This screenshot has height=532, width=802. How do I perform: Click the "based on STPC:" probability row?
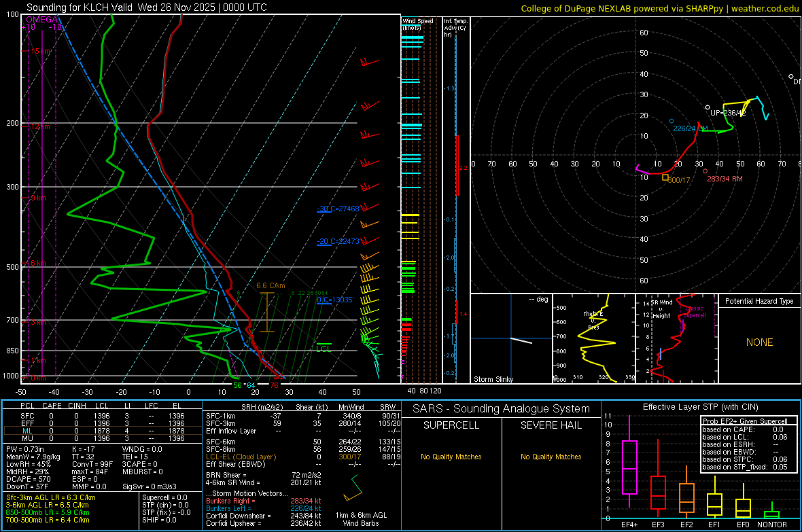745,459
